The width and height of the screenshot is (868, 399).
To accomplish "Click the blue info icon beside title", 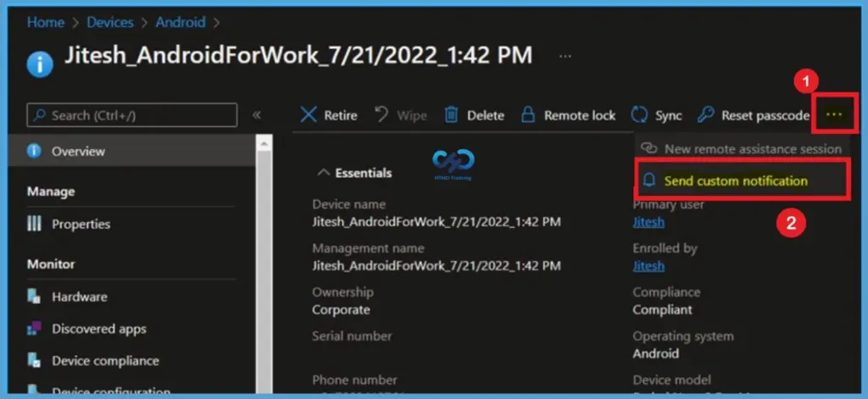I will pos(40,64).
